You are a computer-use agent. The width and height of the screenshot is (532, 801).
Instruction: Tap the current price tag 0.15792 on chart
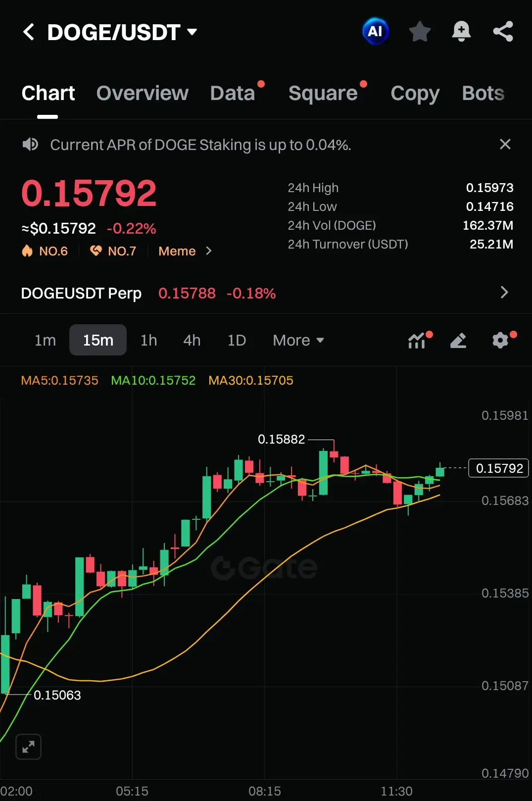(499, 468)
